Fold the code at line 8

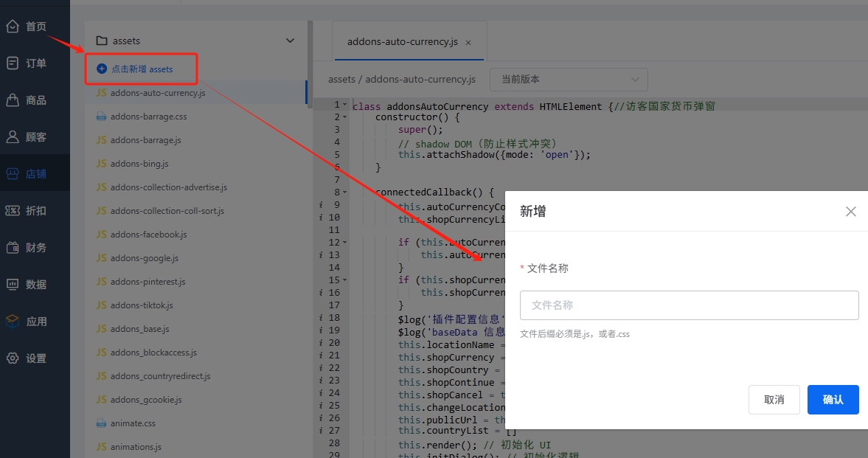pyautogui.click(x=345, y=192)
